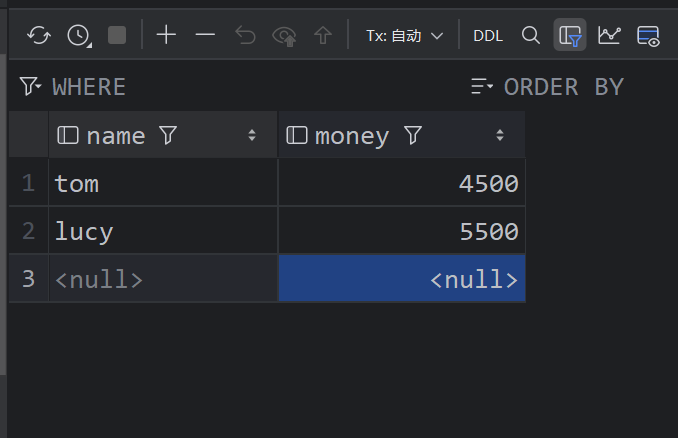Select row number 1
The height and width of the screenshot is (438, 678).
tap(29, 182)
